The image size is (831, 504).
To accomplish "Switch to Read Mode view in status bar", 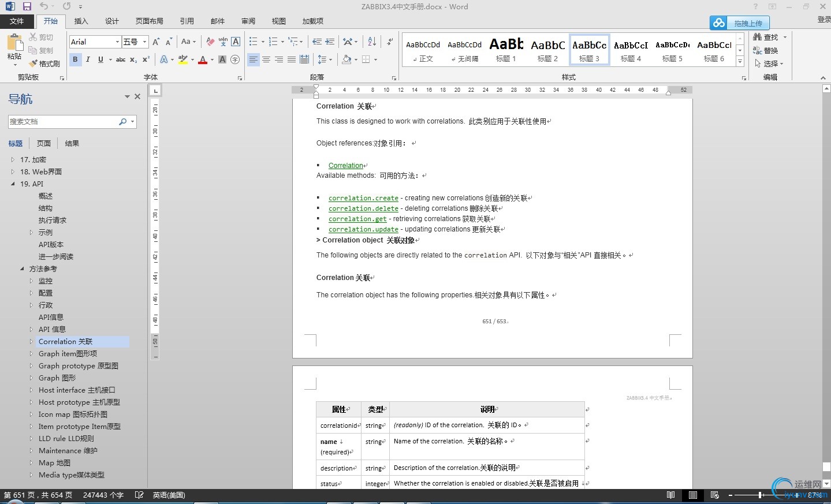I will tap(670, 495).
